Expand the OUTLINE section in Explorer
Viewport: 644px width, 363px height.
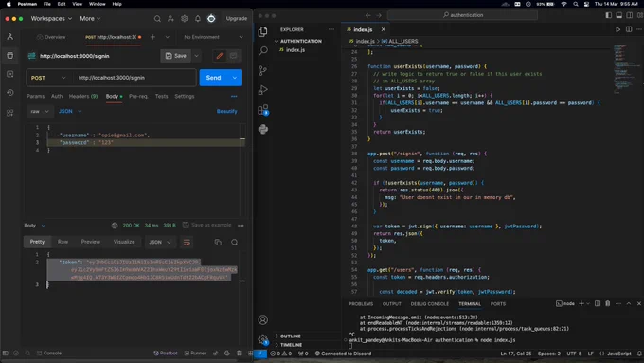291,336
